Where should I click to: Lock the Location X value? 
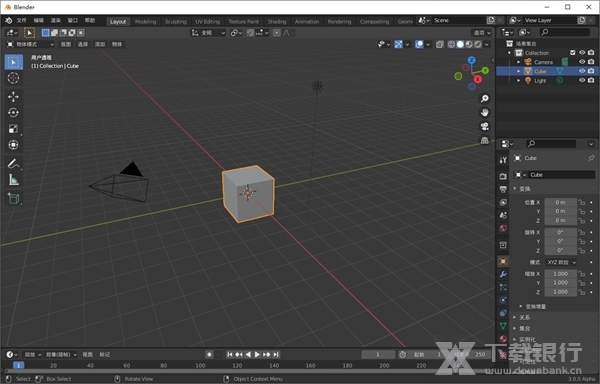582,202
